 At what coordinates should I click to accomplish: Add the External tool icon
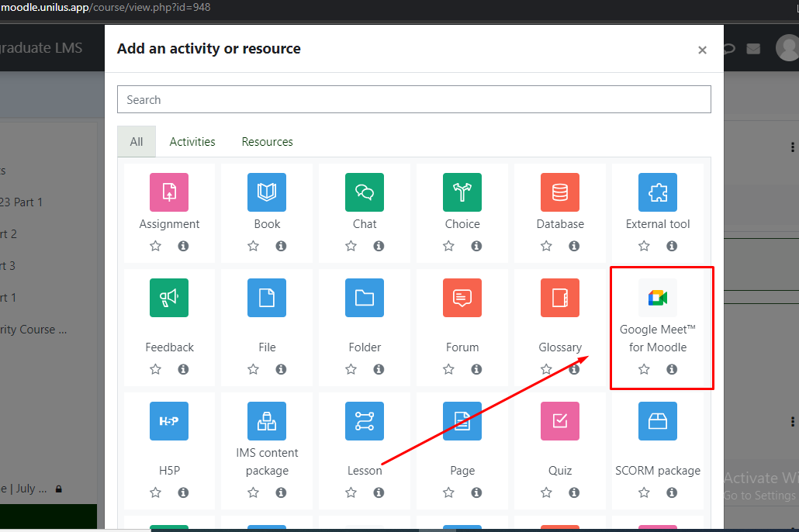tap(658, 192)
